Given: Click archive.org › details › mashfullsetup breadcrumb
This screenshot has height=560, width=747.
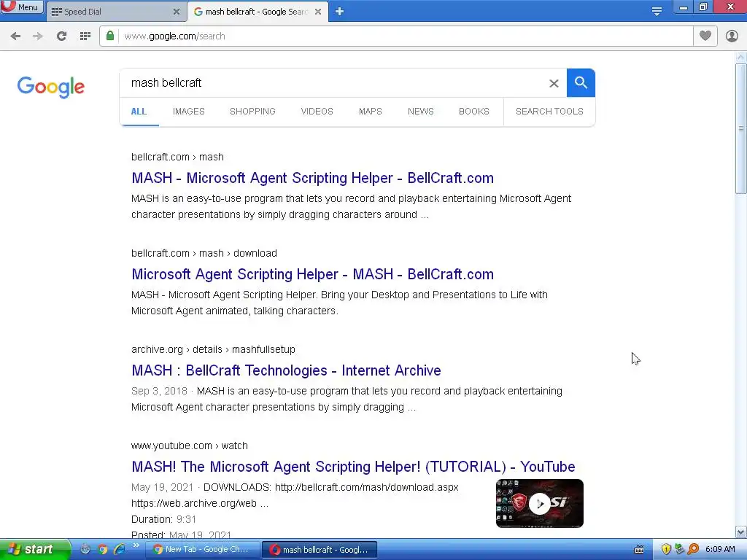Looking at the screenshot, I should tap(214, 349).
